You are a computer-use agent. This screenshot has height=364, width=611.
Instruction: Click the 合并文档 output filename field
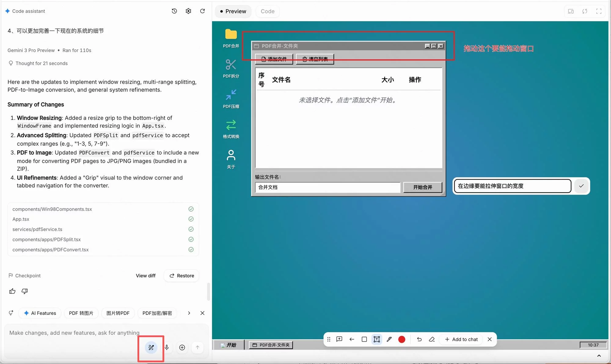(327, 187)
